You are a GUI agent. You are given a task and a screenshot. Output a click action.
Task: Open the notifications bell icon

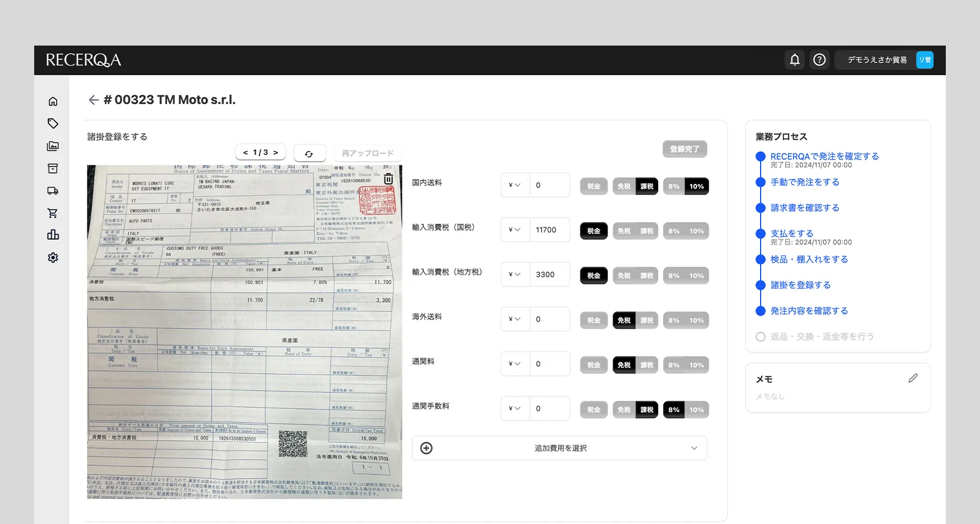coord(794,60)
